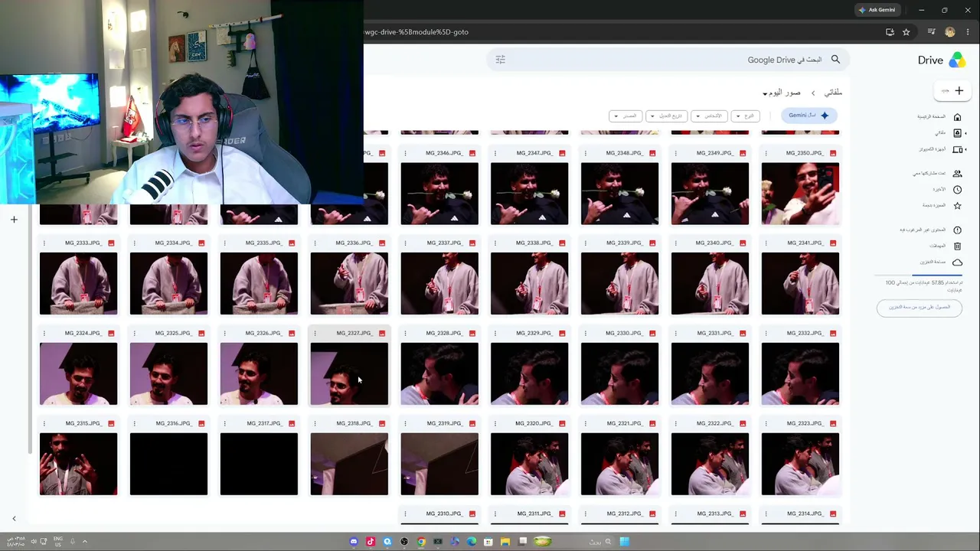980x551 pixels.
Task: Open the Computers icon in sidebar
Action: tap(957, 149)
